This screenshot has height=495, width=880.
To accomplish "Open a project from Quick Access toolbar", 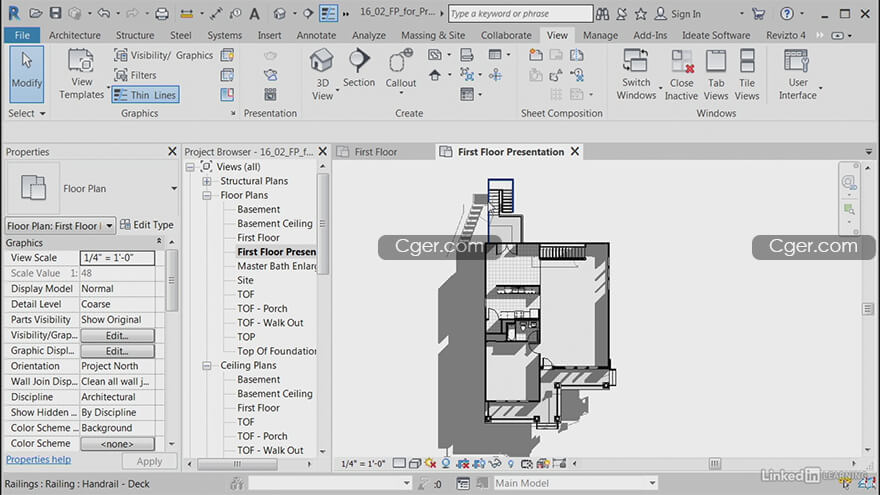I will pyautogui.click(x=35, y=13).
